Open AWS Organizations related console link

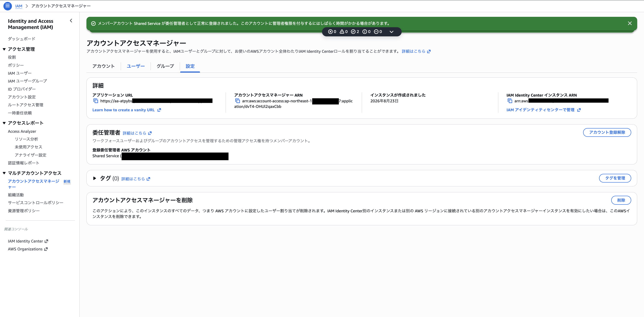click(28, 249)
